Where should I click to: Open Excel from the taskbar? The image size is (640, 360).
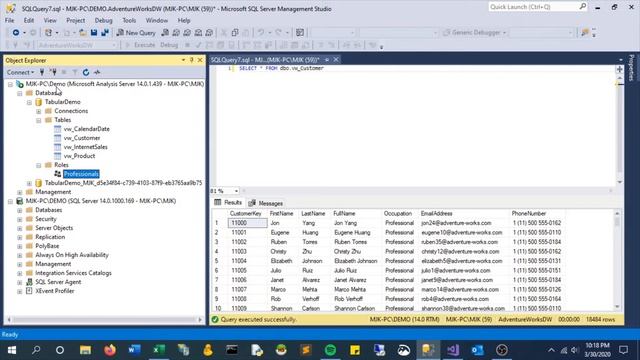pos(159,350)
